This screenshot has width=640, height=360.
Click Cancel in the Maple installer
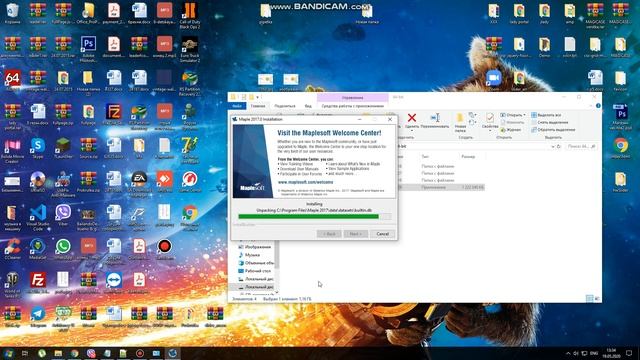(382, 234)
